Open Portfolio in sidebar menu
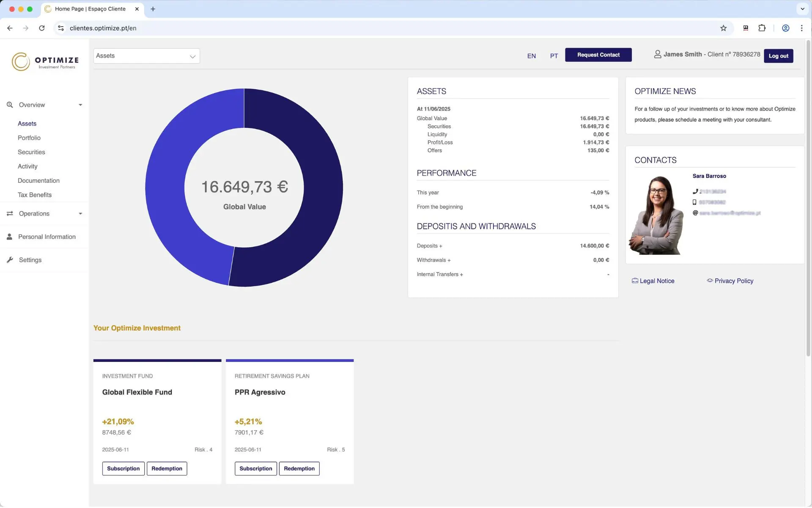This screenshot has height=508, width=812. tap(29, 138)
